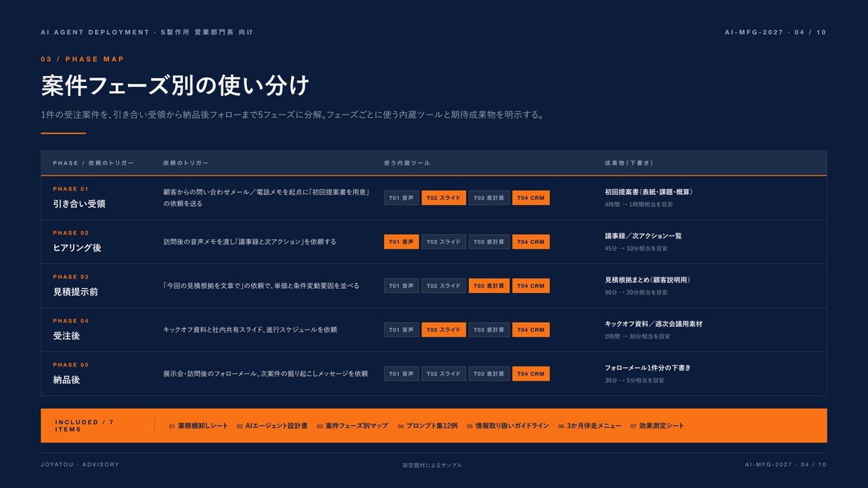Click the PHASE 02 label

(70, 233)
